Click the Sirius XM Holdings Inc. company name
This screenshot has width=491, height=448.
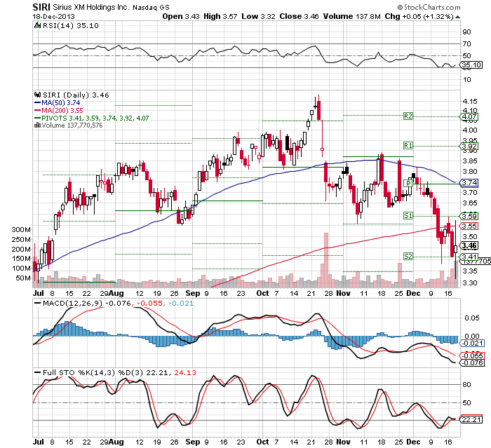[x=90, y=7]
